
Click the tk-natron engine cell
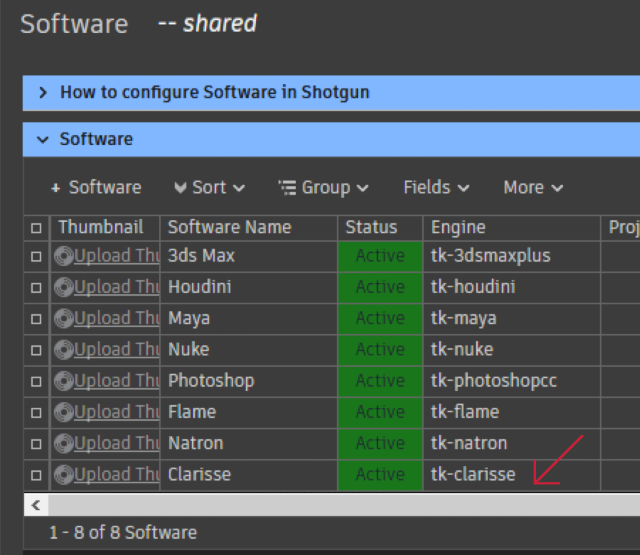tap(512, 444)
